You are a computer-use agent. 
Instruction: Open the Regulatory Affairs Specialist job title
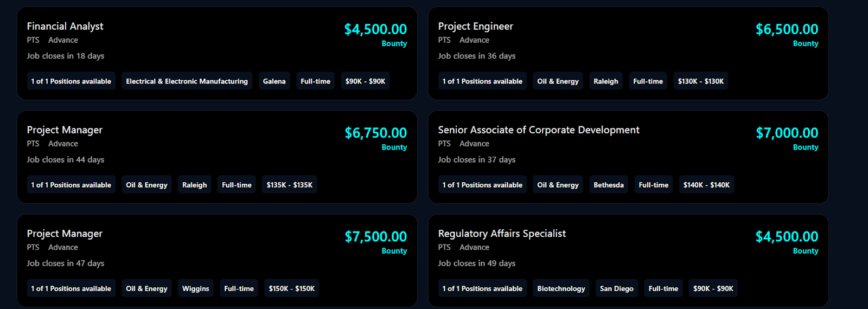pyautogui.click(x=502, y=234)
